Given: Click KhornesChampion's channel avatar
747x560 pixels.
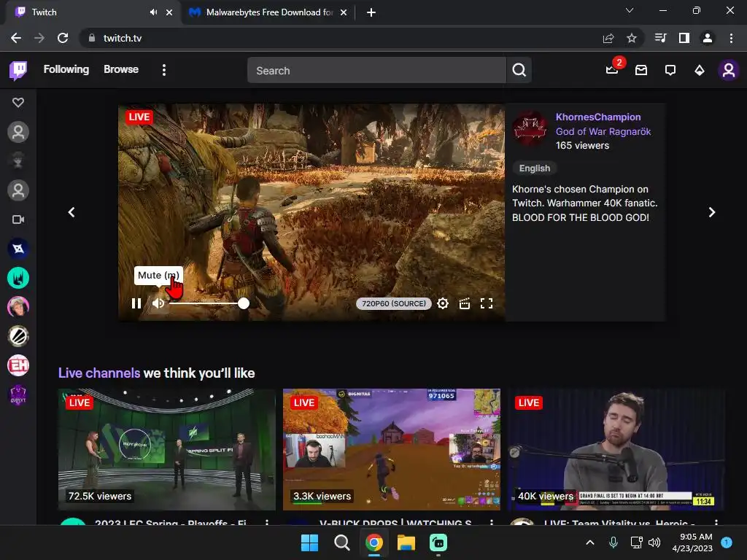Looking at the screenshot, I should click(x=530, y=129).
